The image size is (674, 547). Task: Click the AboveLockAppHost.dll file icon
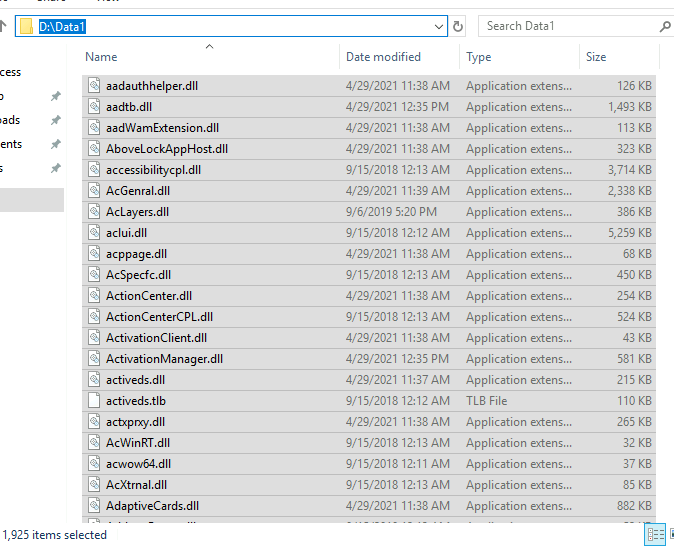(x=94, y=149)
